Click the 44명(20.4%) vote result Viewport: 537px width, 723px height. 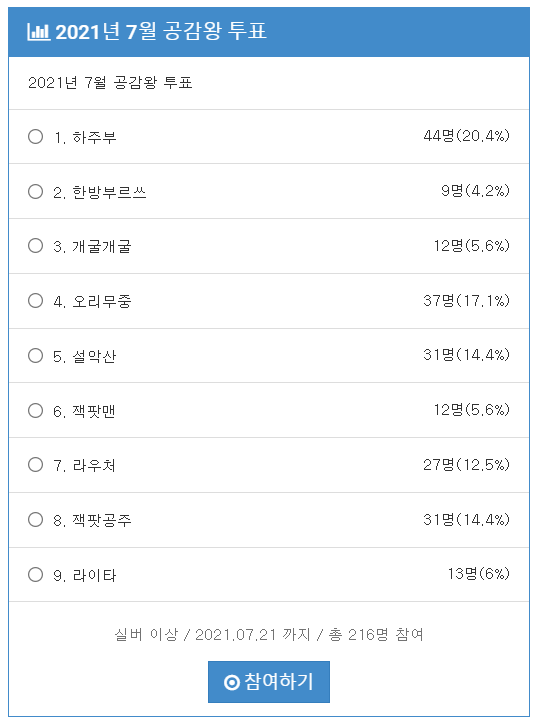[x=466, y=136]
